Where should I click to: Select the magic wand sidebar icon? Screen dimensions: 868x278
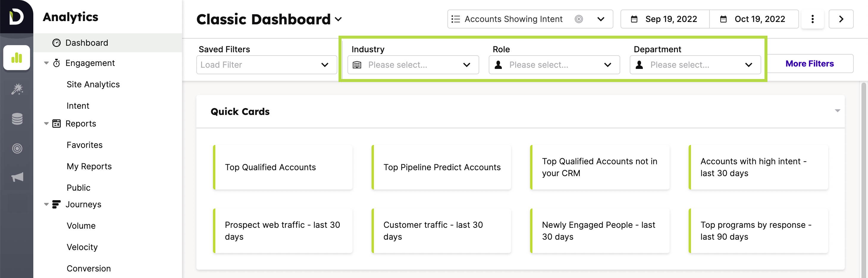(17, 89)
